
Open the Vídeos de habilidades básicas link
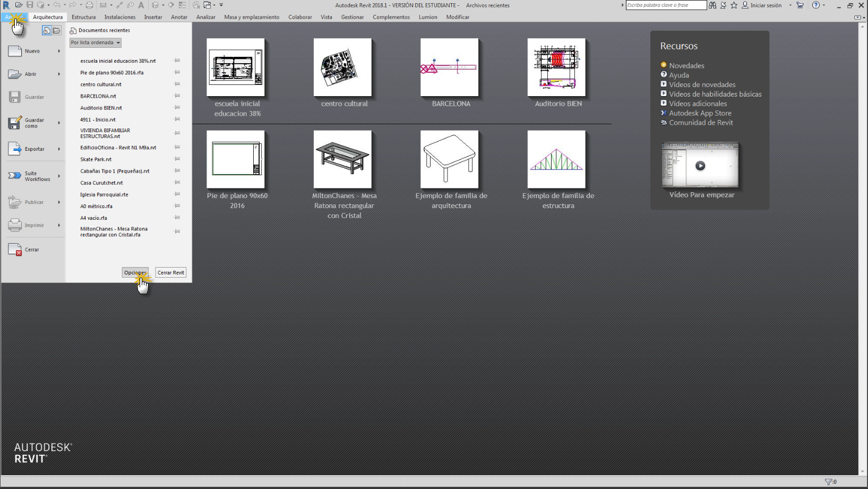tap(715, 94)
